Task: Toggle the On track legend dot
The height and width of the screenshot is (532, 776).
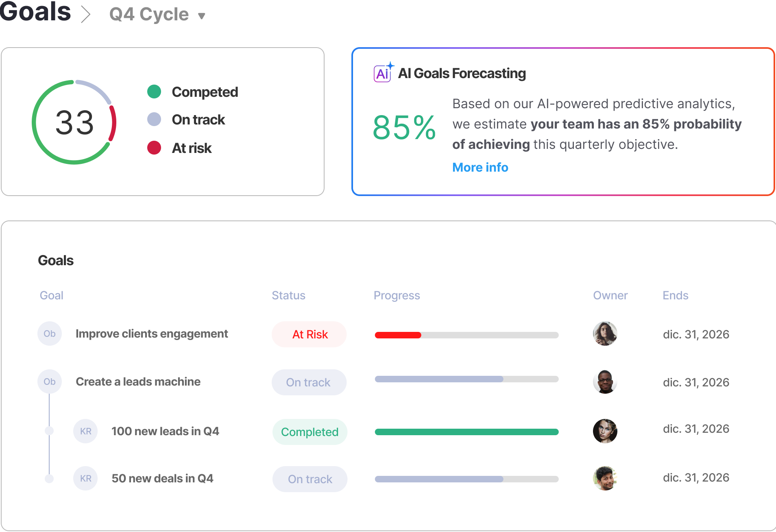Action: pyautogui.click(x=154, y=120)
